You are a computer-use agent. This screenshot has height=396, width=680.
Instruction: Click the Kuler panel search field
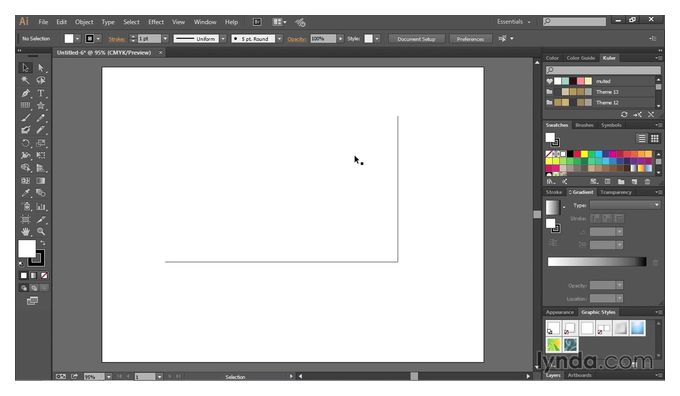tap(603, 70)
